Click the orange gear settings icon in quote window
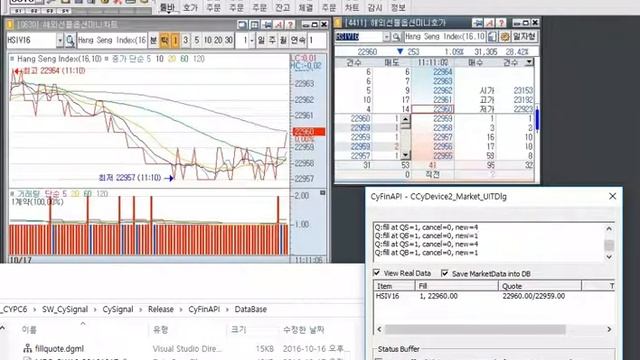The image size is (640, 360). pos(504,37)
